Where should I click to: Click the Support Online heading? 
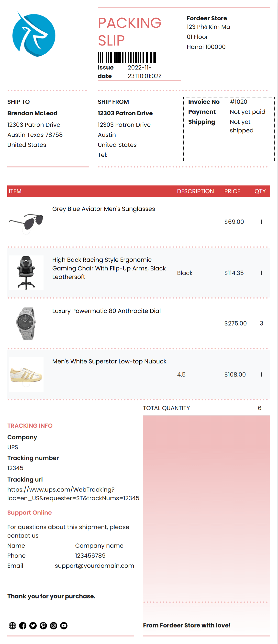(x=30, y=512)
